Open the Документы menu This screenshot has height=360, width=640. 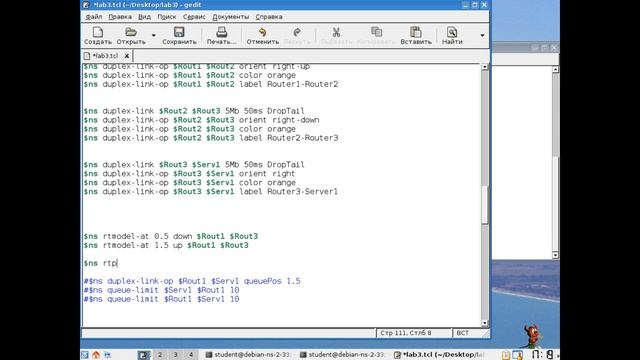[x=231, y=17]
